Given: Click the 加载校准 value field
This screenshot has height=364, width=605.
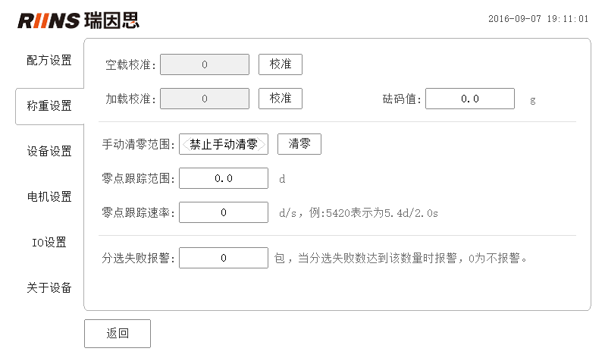Looking at the screenshot, I should click(x=205, y=99).
